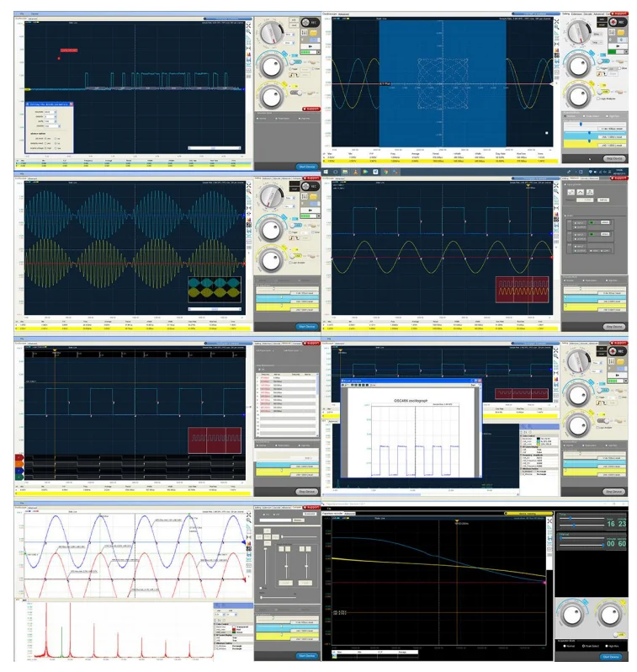Click REC in the X-Y plot oscilloscope panel
Viewport: 637px width, 672px height.
pos(618,22)
